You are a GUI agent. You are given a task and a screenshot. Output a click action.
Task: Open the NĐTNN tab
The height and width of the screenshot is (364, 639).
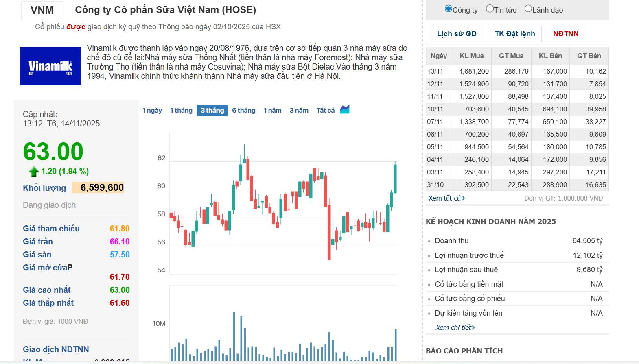[565, 34]
